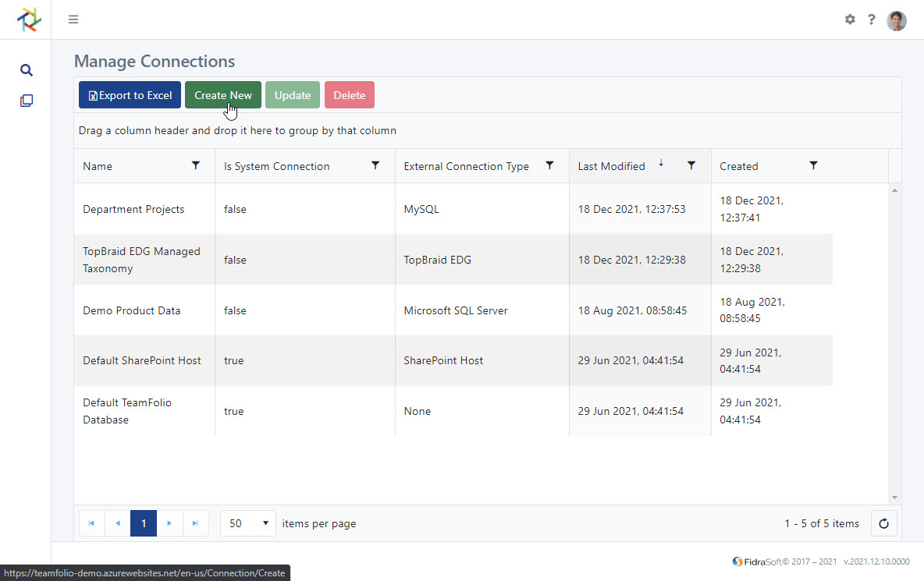Click the TeamFolio logo

click(29, 19)
